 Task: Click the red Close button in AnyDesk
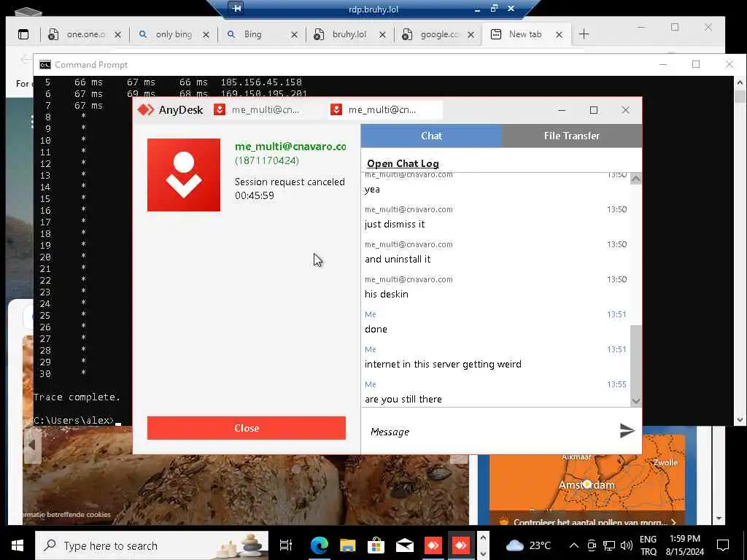point(247,428)
